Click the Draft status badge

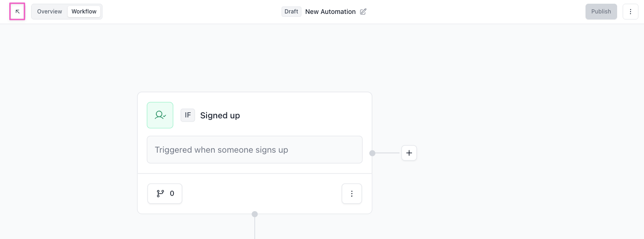pyautogui.click(x=291, y=12)
